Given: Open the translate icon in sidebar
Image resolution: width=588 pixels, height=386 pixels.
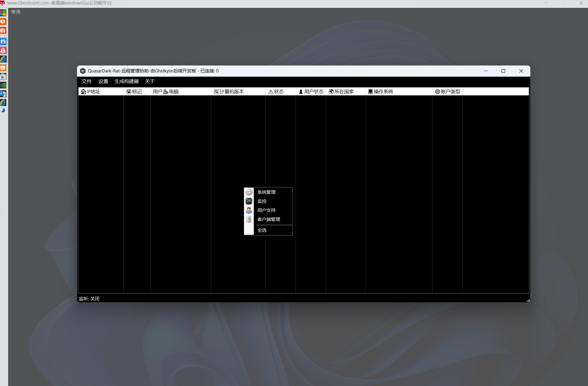Looking at the screenshot, I should 3,94.
